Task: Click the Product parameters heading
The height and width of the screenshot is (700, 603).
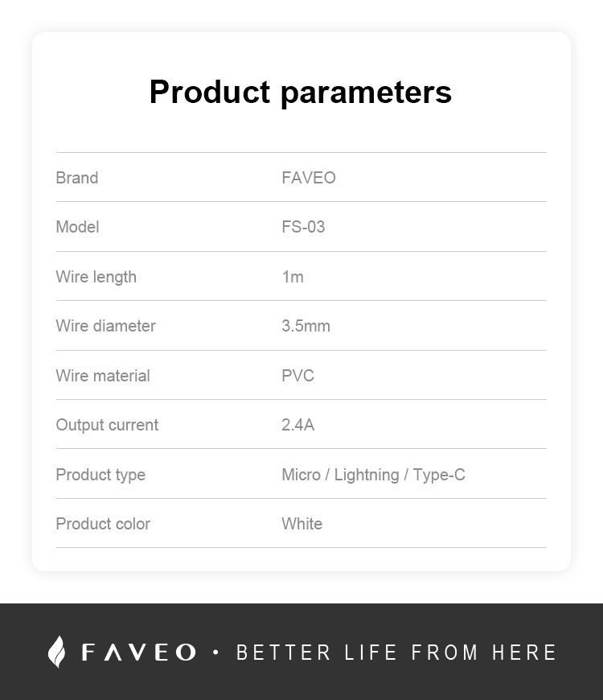Action: point(301,92)
